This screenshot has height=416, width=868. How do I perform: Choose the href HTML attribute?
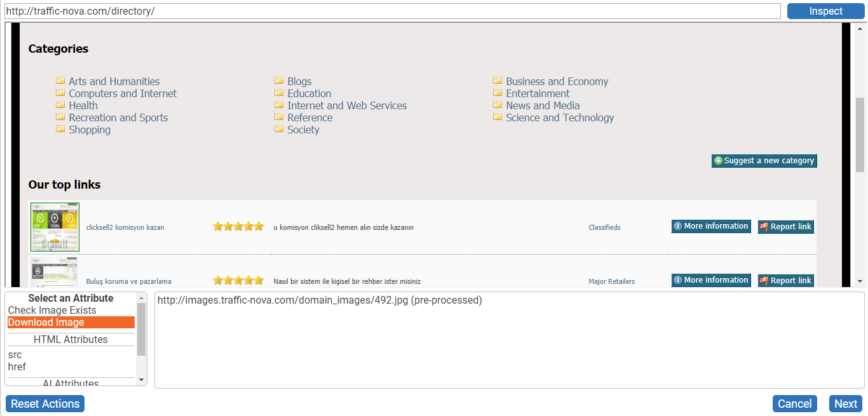[17, 367]
